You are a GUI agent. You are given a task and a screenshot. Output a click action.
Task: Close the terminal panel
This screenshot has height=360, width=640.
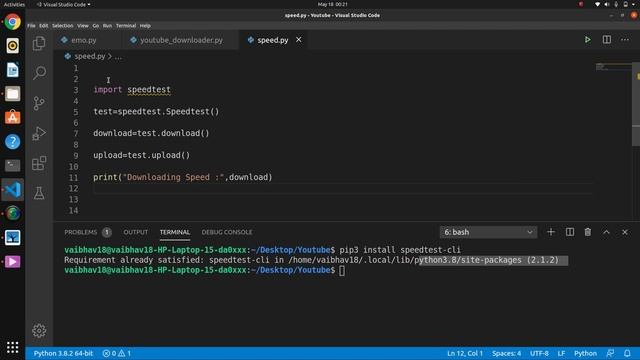click(624, 232)
